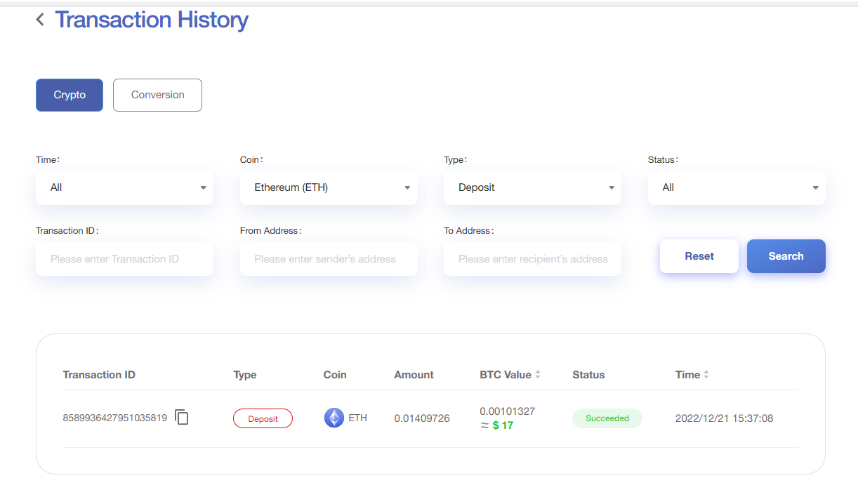Switch to the Conversion tab
The width and height of the screenshot is (858, 504).
(x=157, y=95)
